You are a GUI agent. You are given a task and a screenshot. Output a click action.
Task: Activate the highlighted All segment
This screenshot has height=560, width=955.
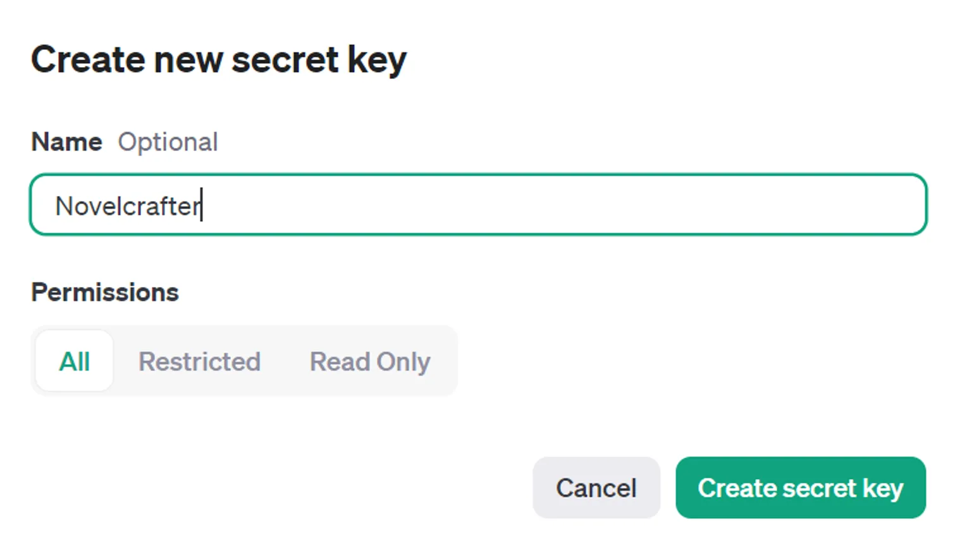74,361
